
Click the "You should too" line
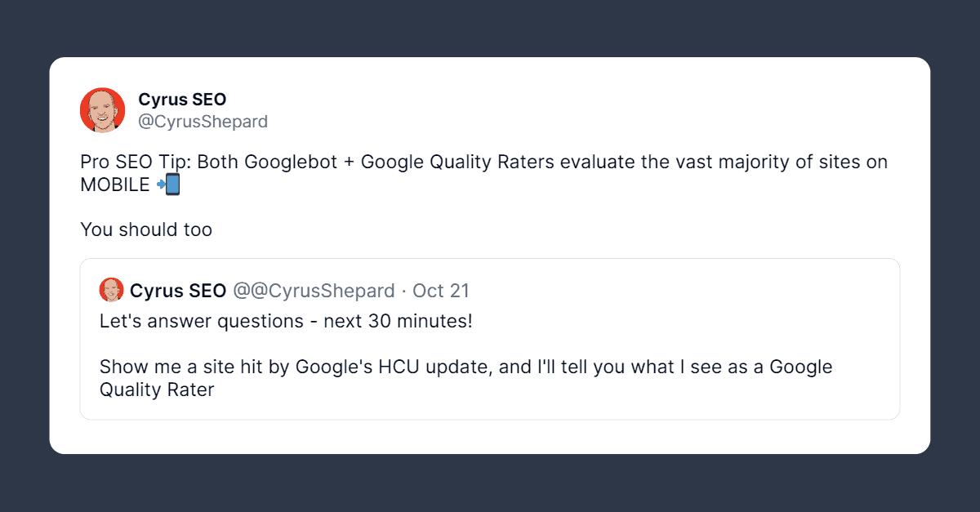(146, 230)
